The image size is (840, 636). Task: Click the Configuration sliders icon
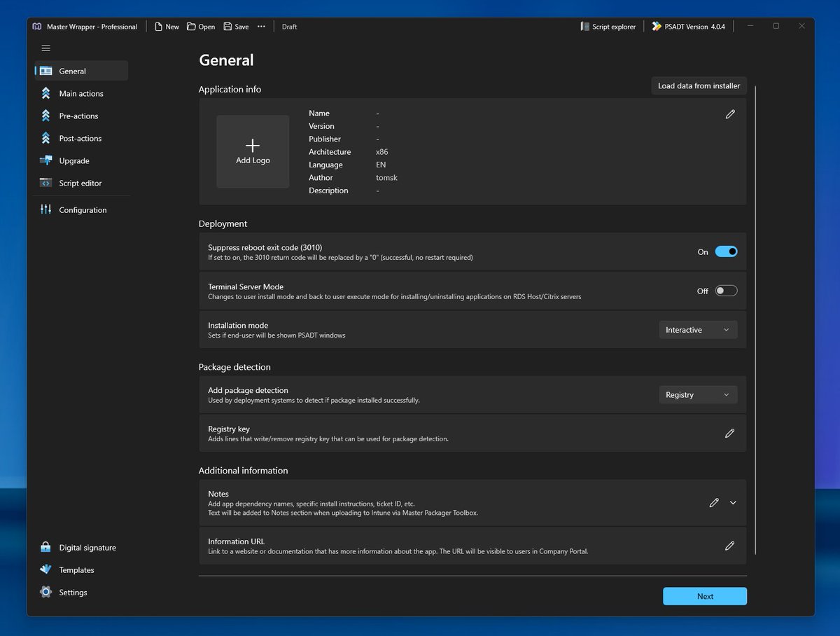pos(45,209)
